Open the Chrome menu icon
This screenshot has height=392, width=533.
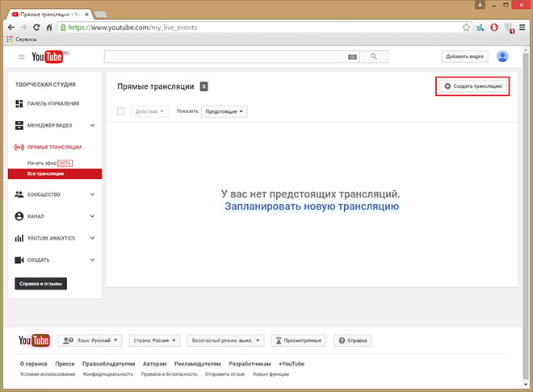(x=523, y=27)
